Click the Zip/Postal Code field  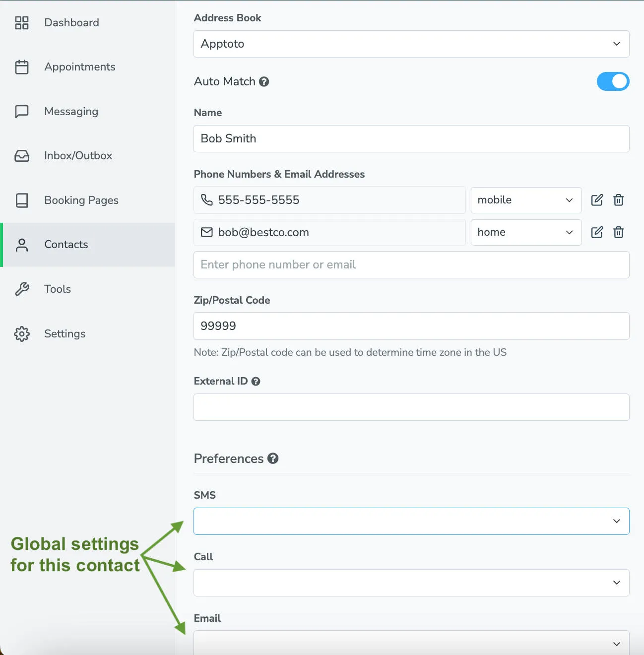coord(411,326)
